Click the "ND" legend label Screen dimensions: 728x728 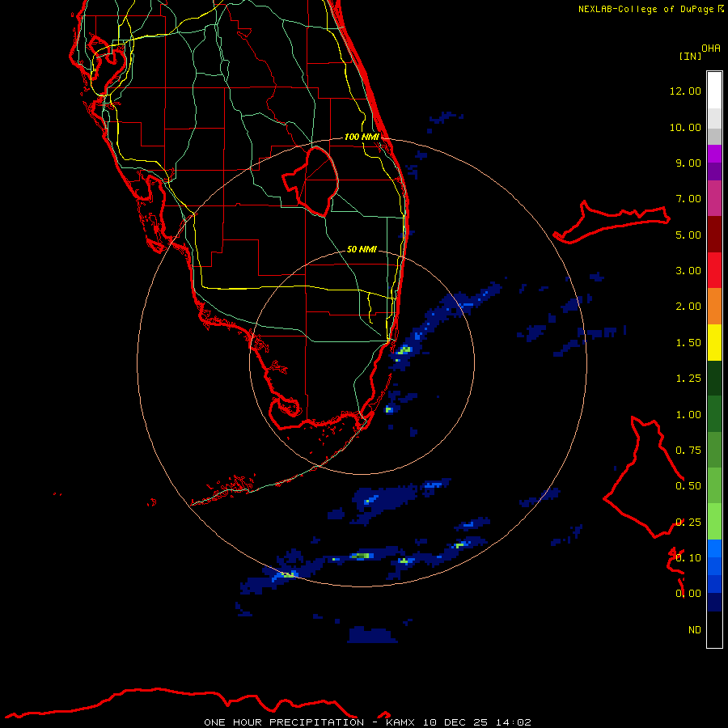695,630
